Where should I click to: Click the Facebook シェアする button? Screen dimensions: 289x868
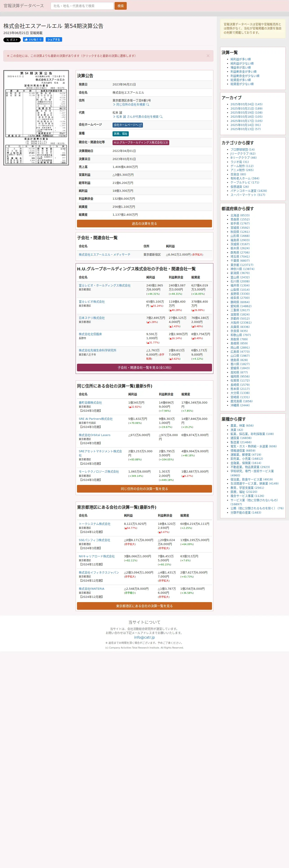pyautogui.click(x=54, y=39)
